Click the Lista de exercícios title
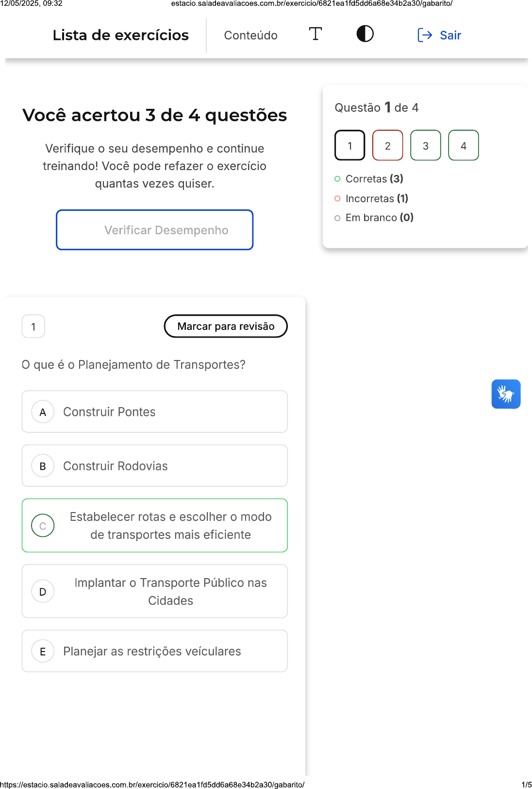The image size is (532, 789). point(120,35)
